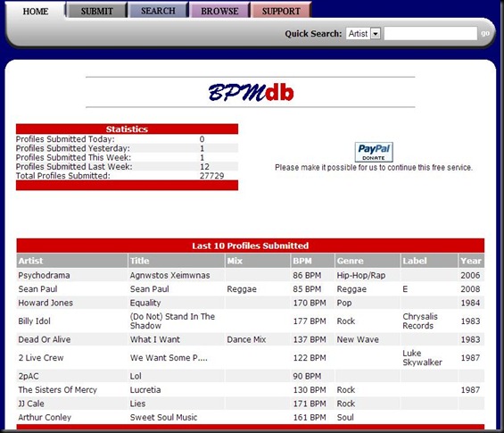Click the Profiles Submitted Last Week value 12
The width and height of the screenshot is (504, 433).
coord(204,167)
